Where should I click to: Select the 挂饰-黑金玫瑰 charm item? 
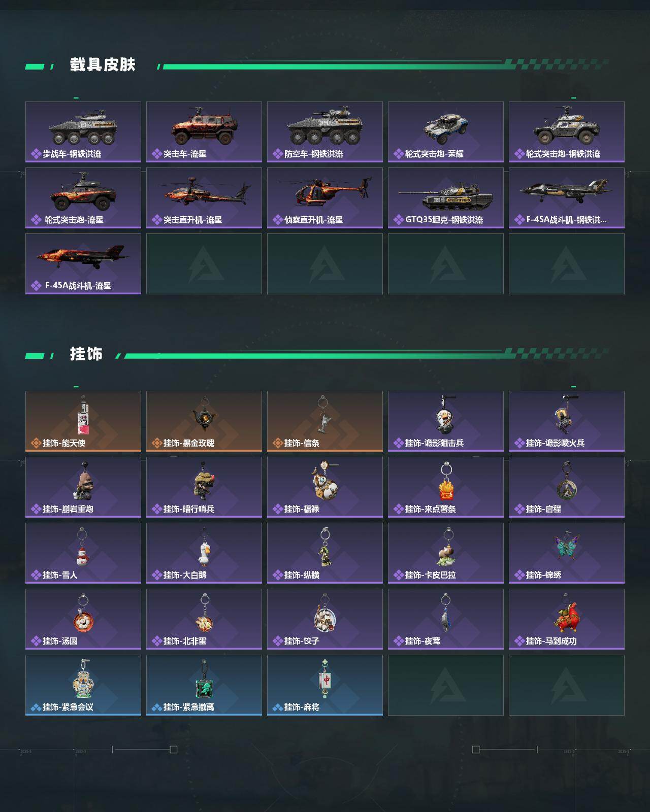(204, 421)
